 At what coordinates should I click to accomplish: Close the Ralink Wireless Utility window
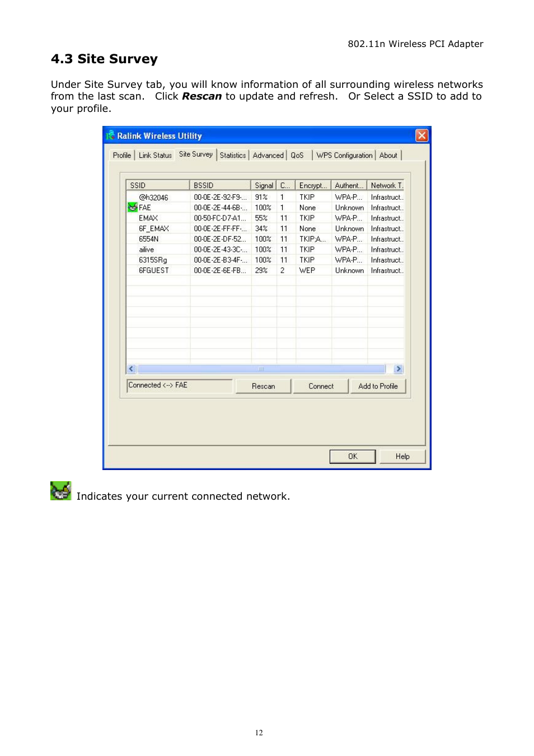tap(421, 135)
